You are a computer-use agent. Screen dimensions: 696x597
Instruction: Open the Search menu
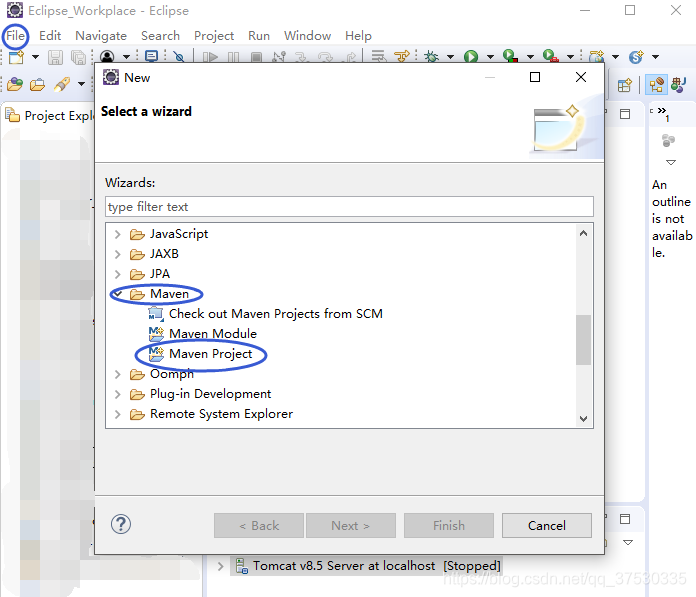pyautogui.click(x=160, y=36)
